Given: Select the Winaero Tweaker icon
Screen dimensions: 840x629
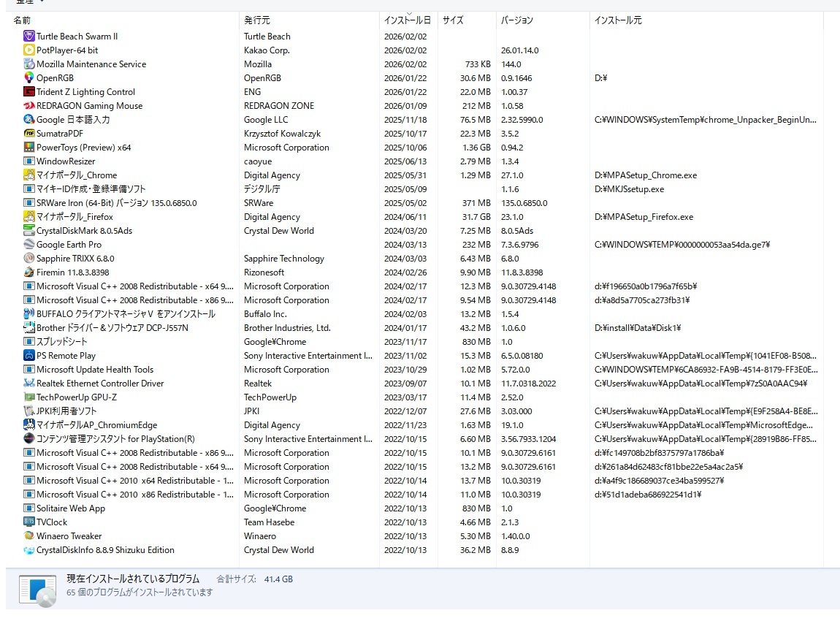Looking at the screenshot, I should (x=29, y=536).
